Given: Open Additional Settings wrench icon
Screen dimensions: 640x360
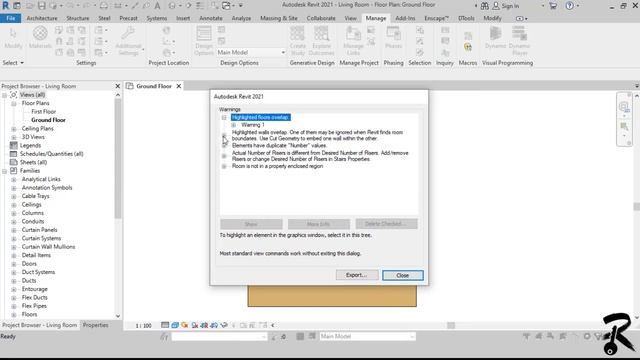Looking at the screenshot, I should 128,33.
